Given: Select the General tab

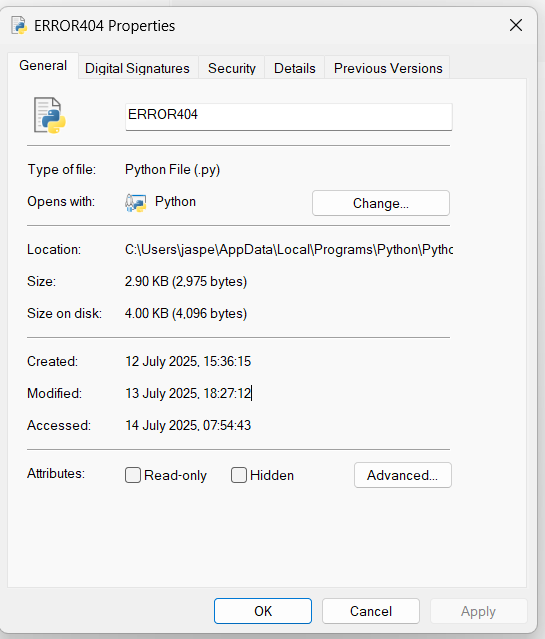Looking at the screenshot, I should click(43, 66).
